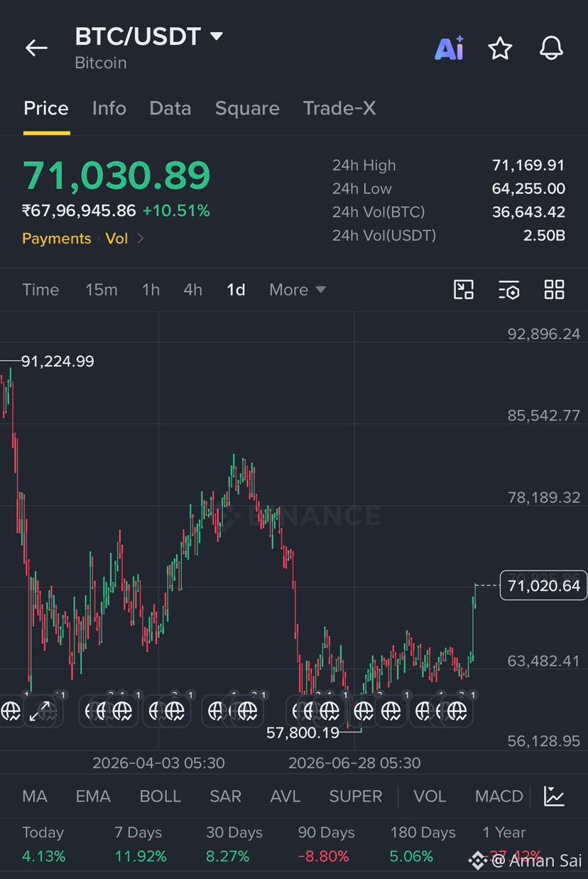Open the Square tab

[x=247, y=108]
